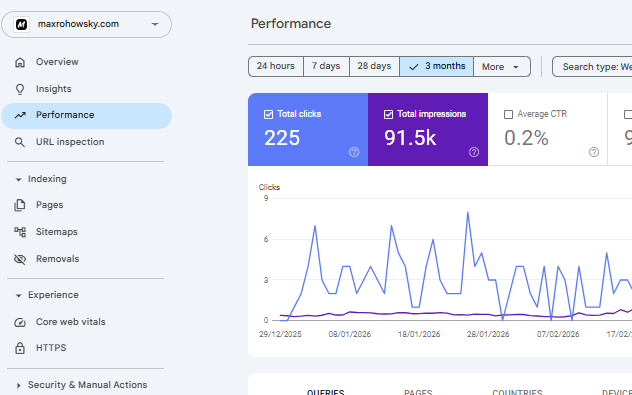The height and width of the screenshot is (395, 632).
Task: Collapse the Indexing section
Action: click(x=18, y=179)
